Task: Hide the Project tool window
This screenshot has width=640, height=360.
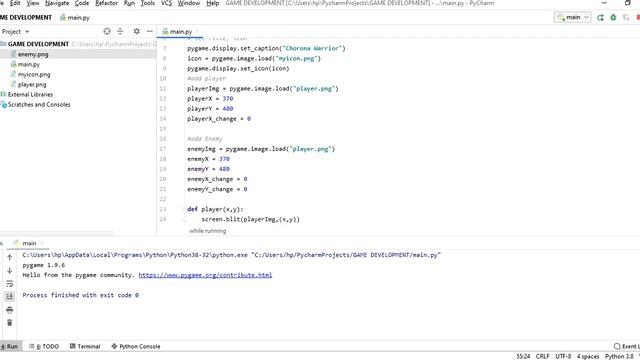Action: [x=150, y=31]
